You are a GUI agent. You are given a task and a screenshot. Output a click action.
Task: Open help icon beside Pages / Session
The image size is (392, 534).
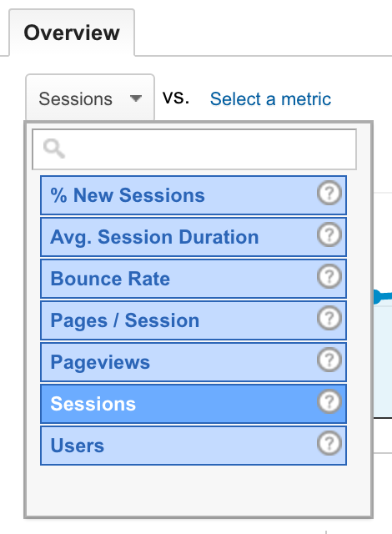[x=329, y=318]
